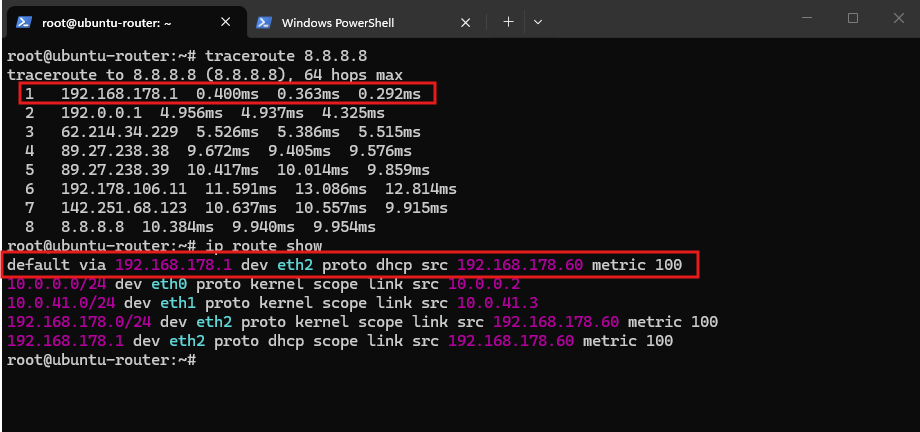This screenshot has width=920, height=432.
Task: Click the ip route show command text
Action: pyautogui.click(x=264, y=245)
